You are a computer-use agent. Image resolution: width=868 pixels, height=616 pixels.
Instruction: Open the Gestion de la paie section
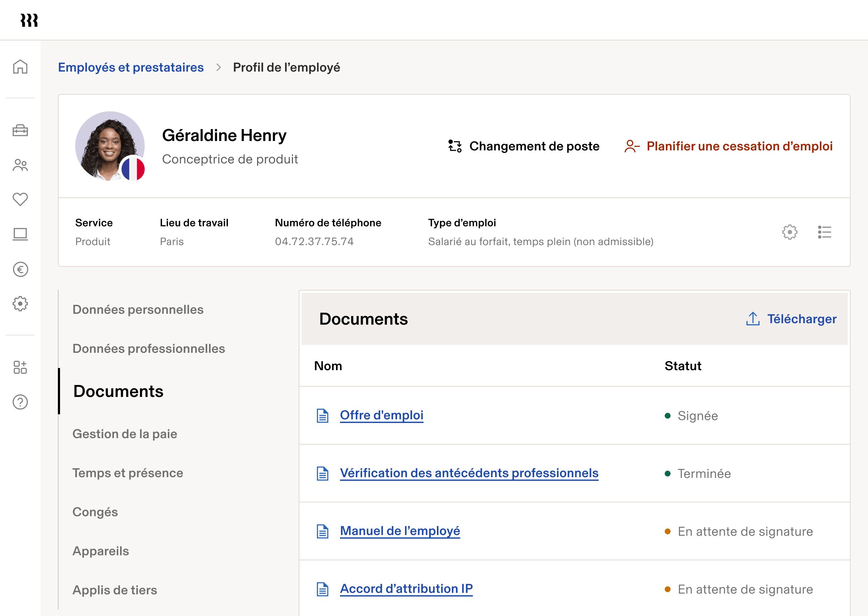pos(125,433)
